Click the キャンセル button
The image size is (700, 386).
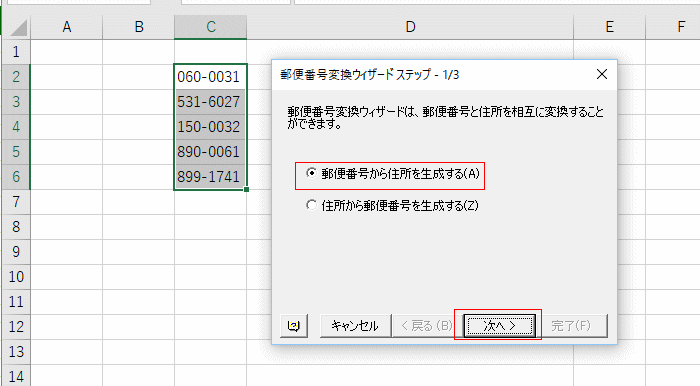pyautogui.click(x=355, y=326)
